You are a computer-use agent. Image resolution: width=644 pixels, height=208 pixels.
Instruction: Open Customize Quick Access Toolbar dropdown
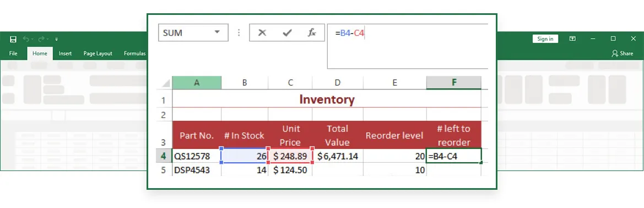[x=56, y=40]
